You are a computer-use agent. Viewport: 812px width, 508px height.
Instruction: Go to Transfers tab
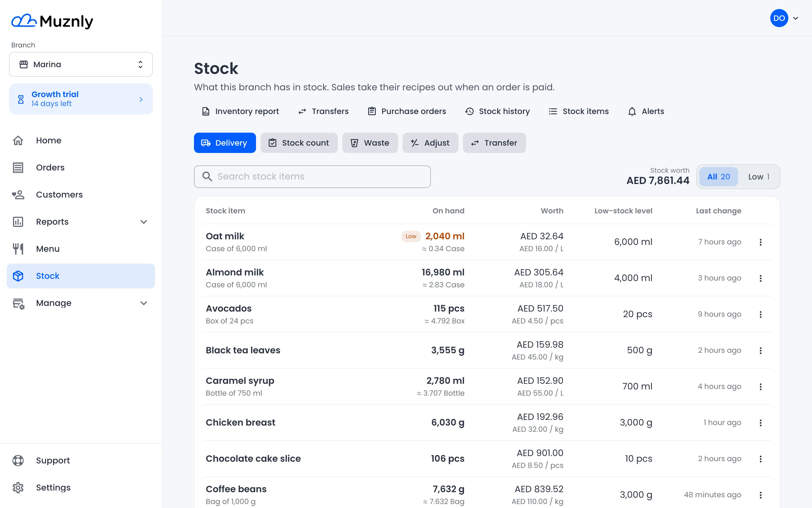tap(323, 111)
